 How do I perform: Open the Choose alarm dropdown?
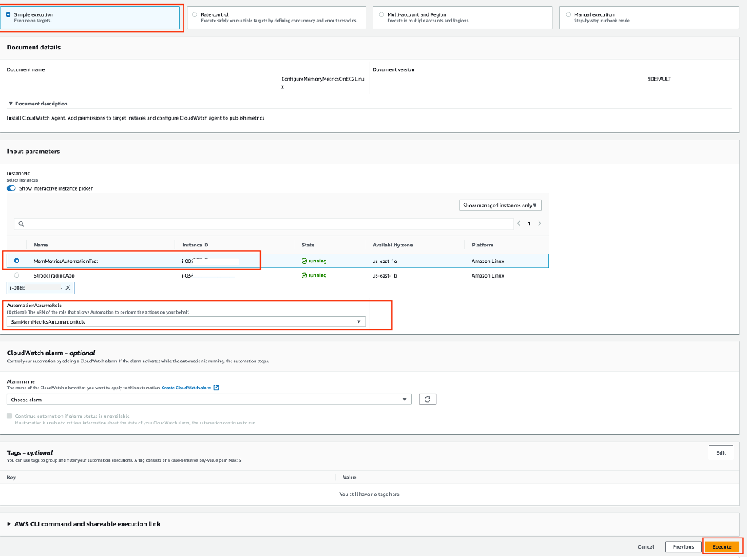point(405,399)
